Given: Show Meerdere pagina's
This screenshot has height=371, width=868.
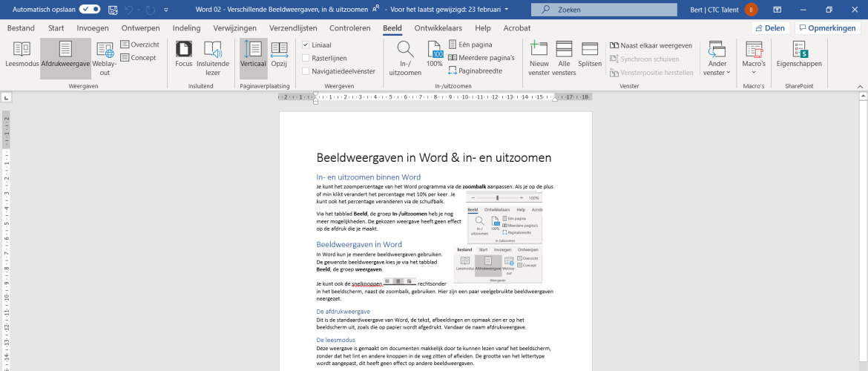Looking at the screenshot, I should (481, 58).
